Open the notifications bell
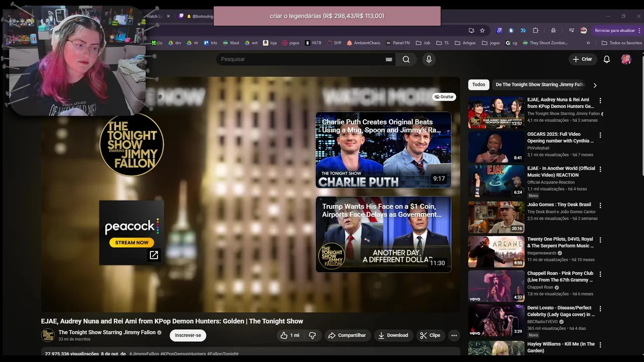Image resolution: width=644 pixels, height=362 pixels. tap(607, 59)
